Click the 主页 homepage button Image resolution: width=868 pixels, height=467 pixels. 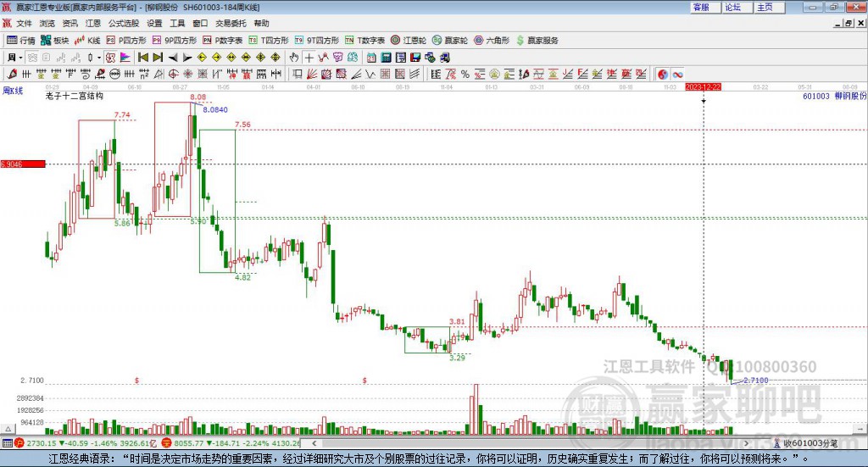pyautogui.click(x=769, y=7)
